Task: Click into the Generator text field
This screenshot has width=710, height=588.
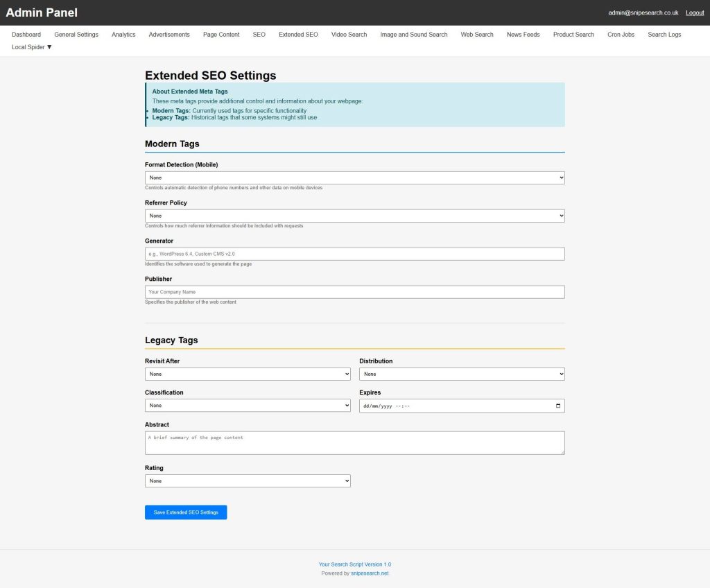Action: 354,254
